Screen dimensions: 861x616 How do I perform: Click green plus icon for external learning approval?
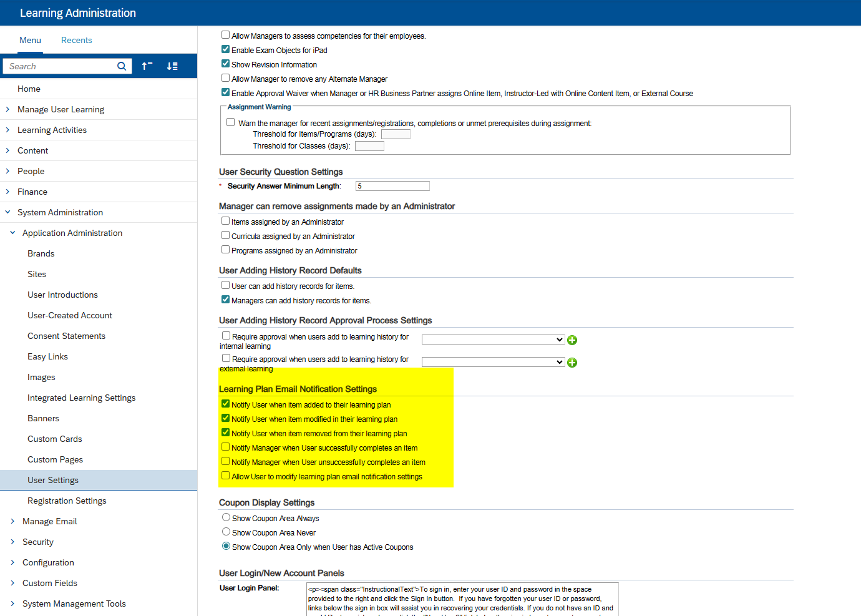click(572, 363)
